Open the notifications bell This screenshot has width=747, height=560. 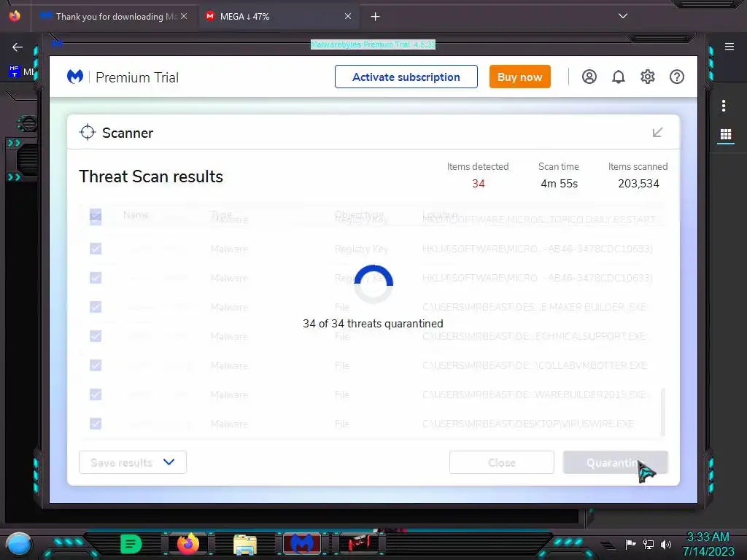[x=618, y=77]
